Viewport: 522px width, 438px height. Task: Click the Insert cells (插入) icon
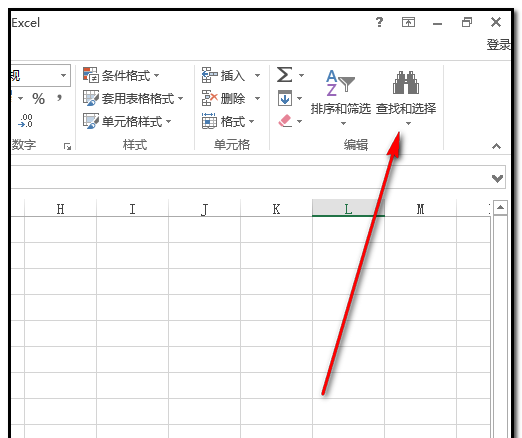click(x=209, y=75)
